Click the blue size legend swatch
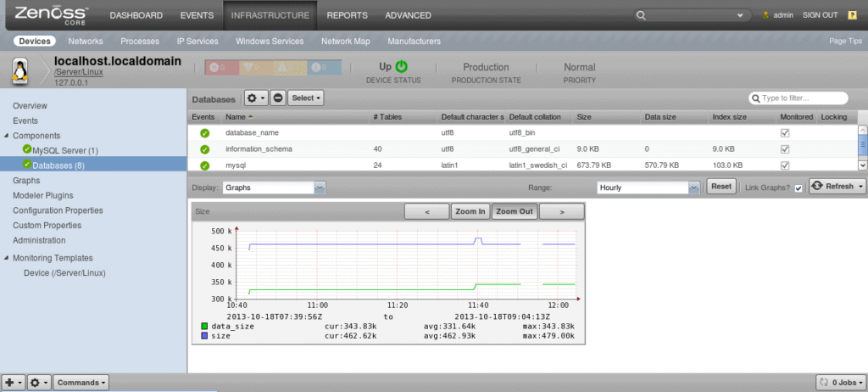The height and width of the screenshot is (392, 868). point(205,336)
